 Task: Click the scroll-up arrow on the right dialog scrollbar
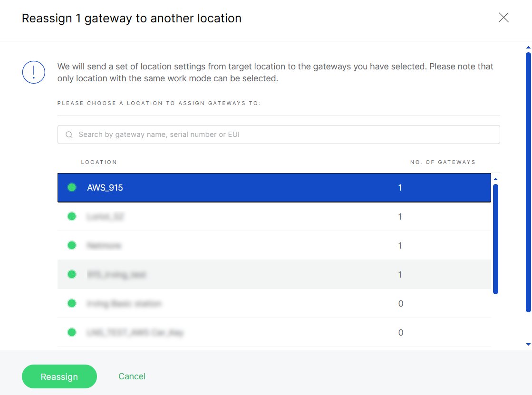(x=528, y=47)
